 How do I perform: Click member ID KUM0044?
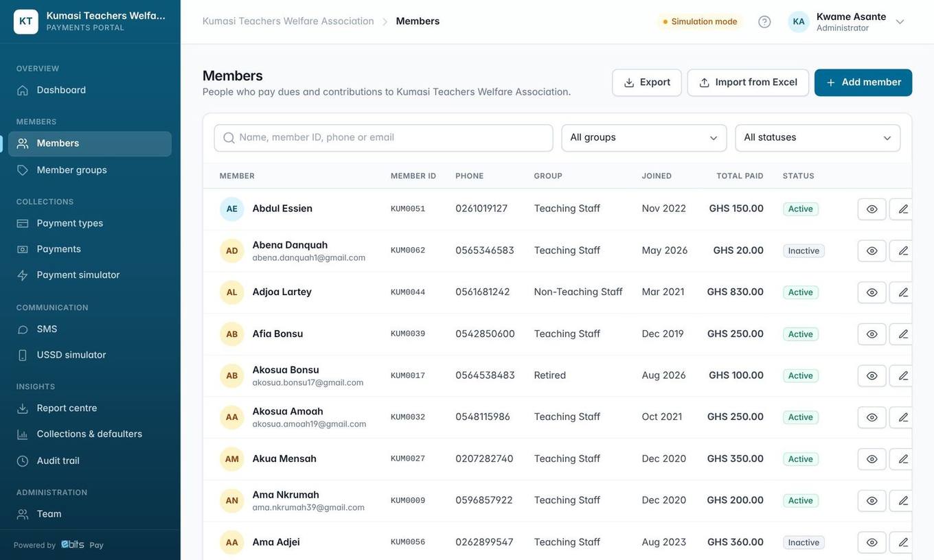(408, 292)
